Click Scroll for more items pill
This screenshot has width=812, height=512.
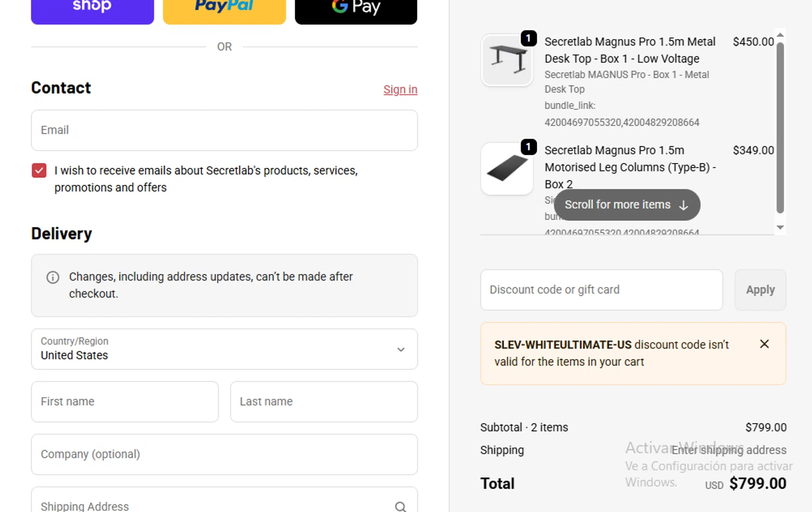(x=627, y=205)
